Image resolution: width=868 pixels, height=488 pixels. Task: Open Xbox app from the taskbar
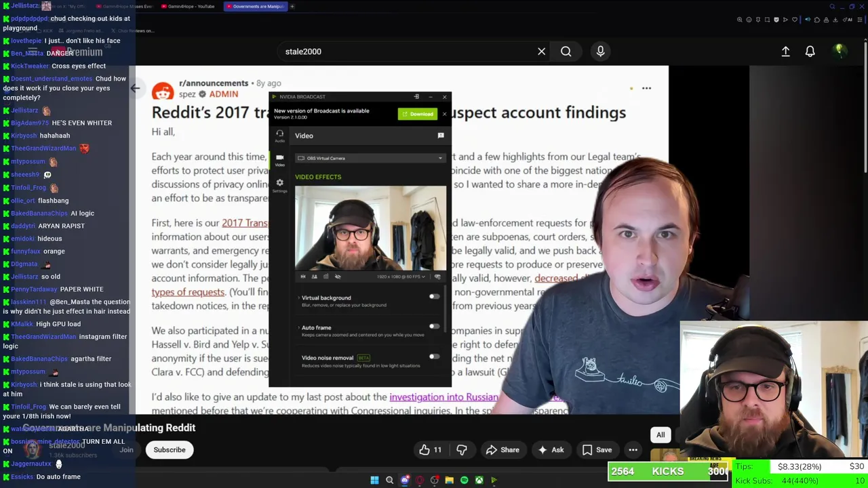point(479,480)
